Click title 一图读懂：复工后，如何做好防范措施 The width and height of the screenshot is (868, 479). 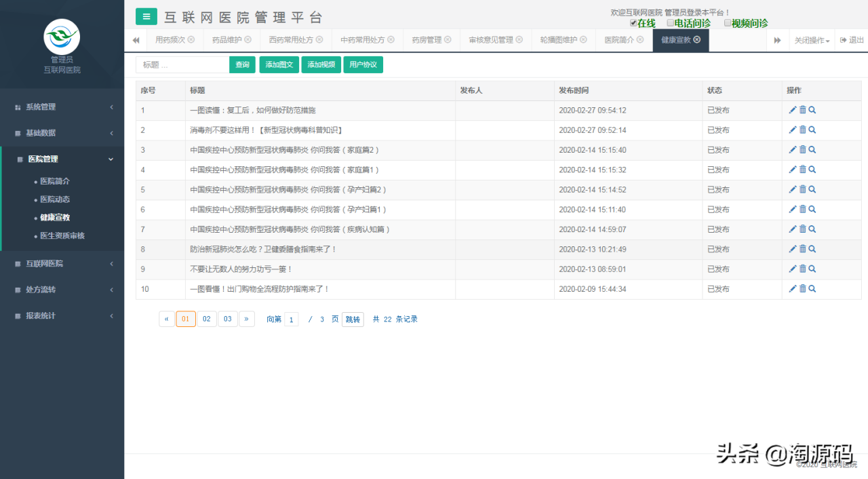[x=253, y=111]
